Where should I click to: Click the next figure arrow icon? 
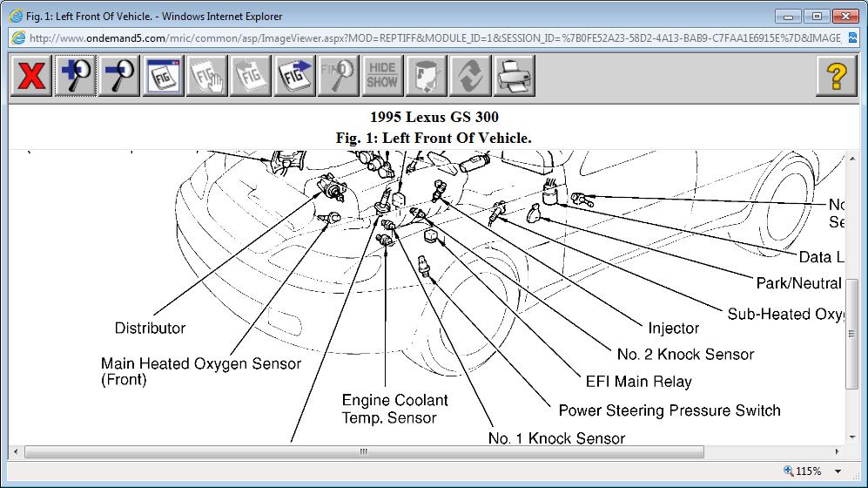click(x=294, y=75)
